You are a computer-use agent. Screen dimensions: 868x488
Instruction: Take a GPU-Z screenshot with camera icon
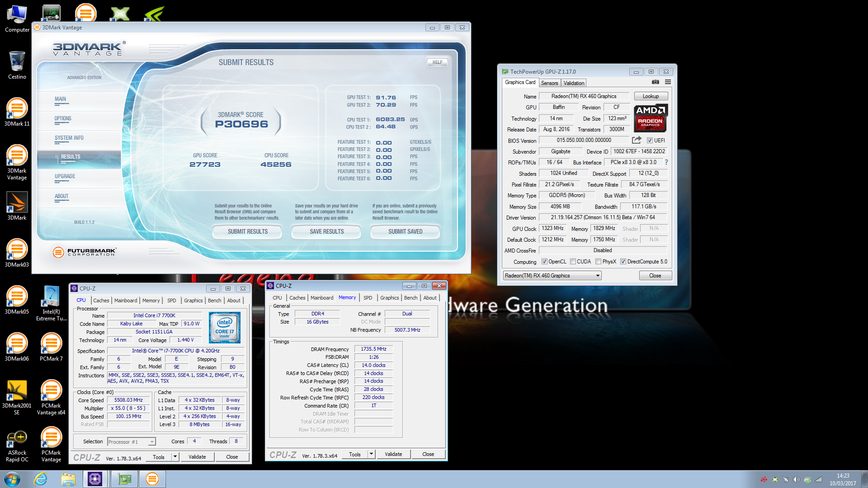655,82
